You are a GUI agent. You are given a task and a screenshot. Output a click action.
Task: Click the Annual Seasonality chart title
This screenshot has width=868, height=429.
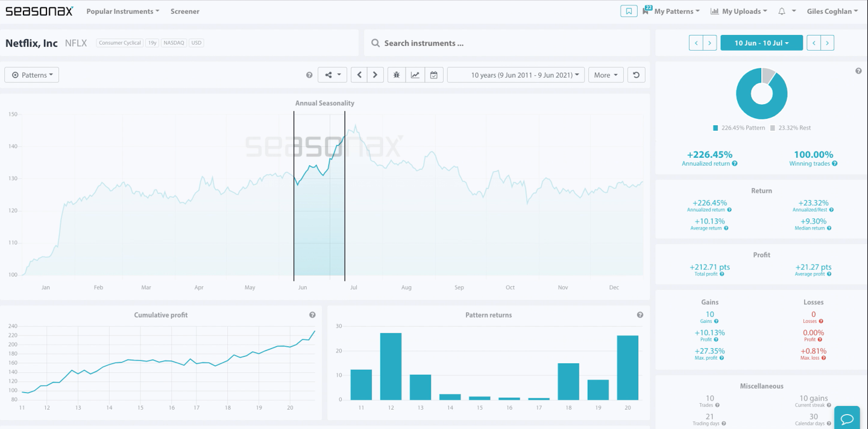pos(324,103)
